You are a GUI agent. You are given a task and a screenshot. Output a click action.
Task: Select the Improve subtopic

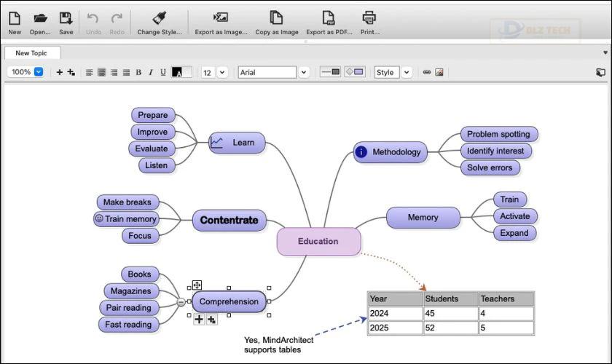152,132
